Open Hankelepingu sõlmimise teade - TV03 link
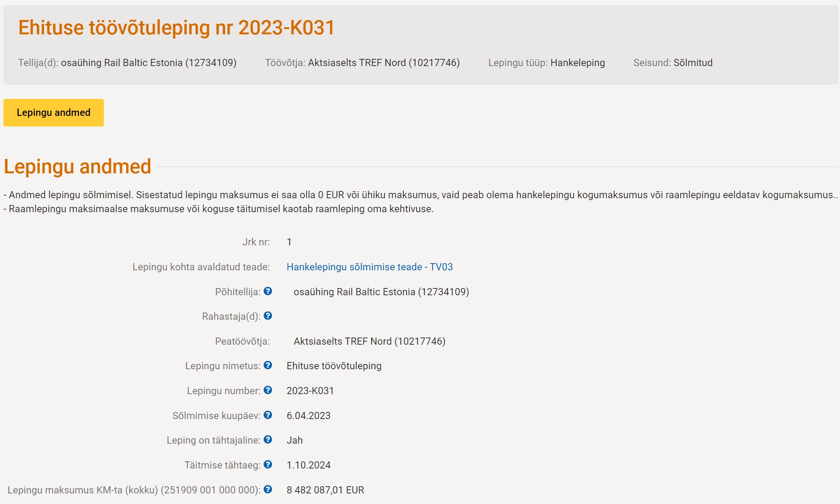The height and width of the screenshot is (504, 840). [x=369, y=267]
